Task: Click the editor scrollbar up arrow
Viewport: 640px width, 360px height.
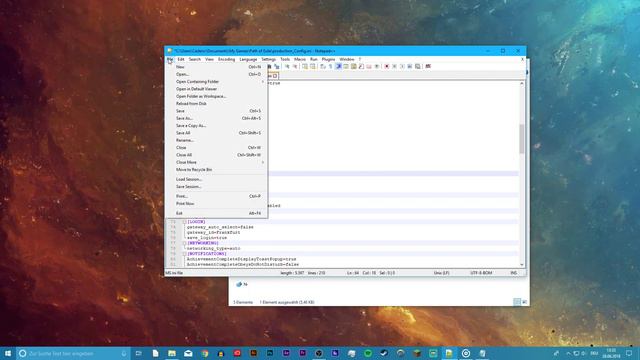Action: pos(522,84)
